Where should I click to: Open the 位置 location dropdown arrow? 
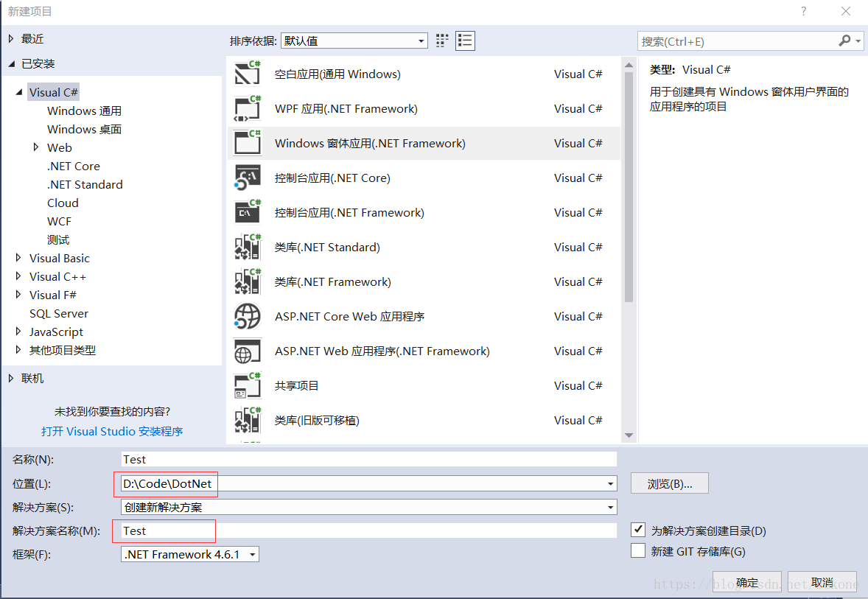tap(610, 484)
